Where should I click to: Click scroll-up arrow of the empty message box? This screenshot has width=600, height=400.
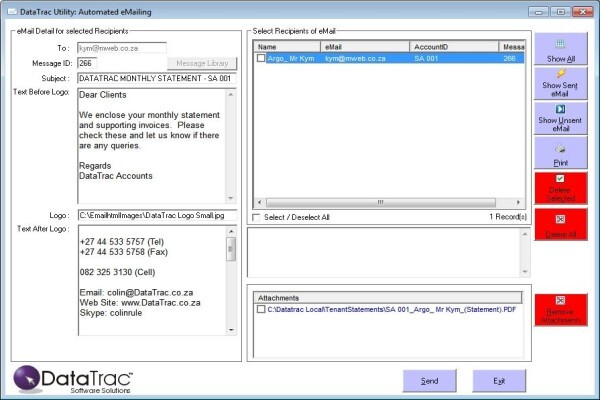point(525,234)
